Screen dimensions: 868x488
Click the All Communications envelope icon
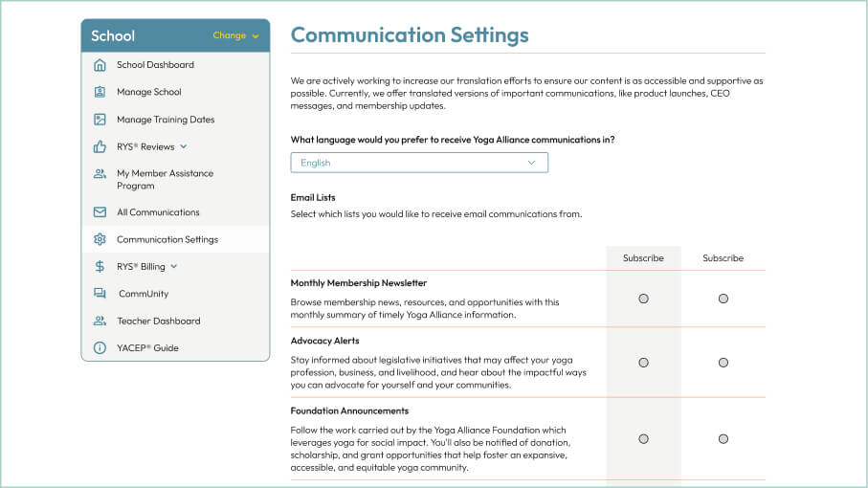[100, 212]
